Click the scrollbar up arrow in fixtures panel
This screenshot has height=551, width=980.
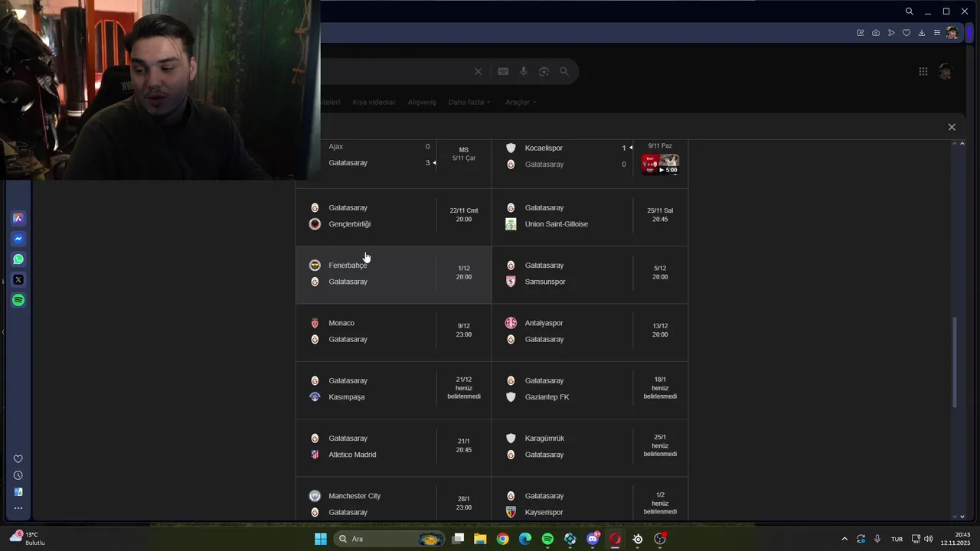(962, 144)
